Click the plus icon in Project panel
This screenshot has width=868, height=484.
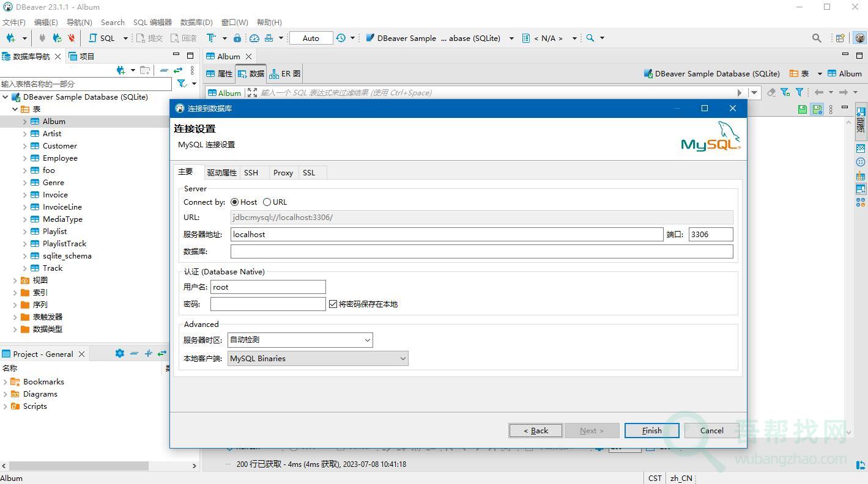click(148, 353)
